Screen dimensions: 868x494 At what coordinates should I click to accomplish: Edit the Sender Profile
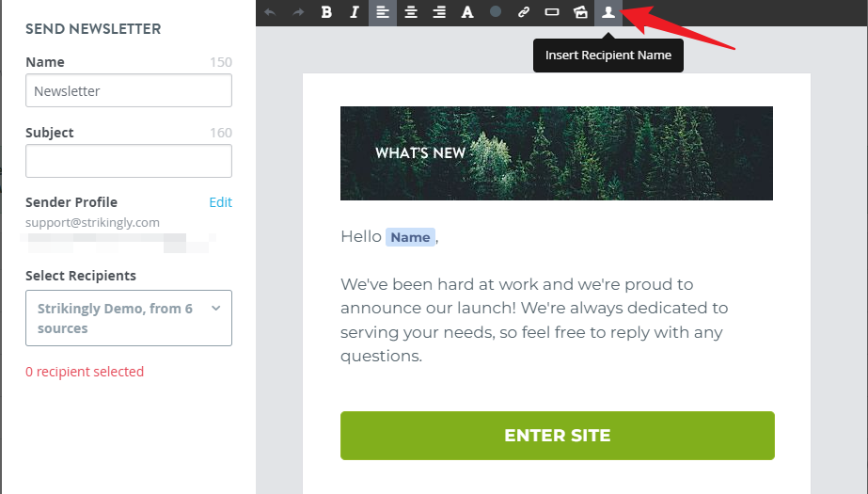(220, 202)
